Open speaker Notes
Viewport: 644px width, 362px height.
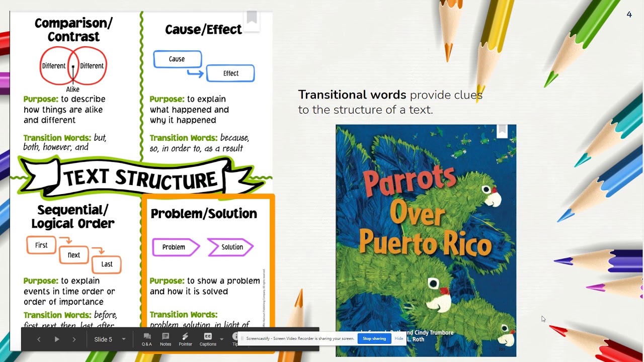(166, 339)
